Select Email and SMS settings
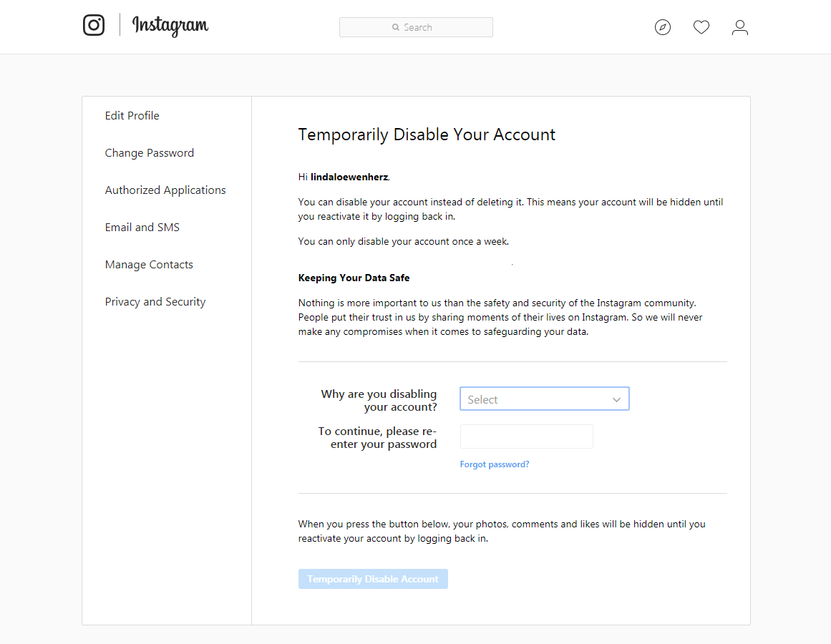This screenshot has width=831, height=644. point(142,228)
